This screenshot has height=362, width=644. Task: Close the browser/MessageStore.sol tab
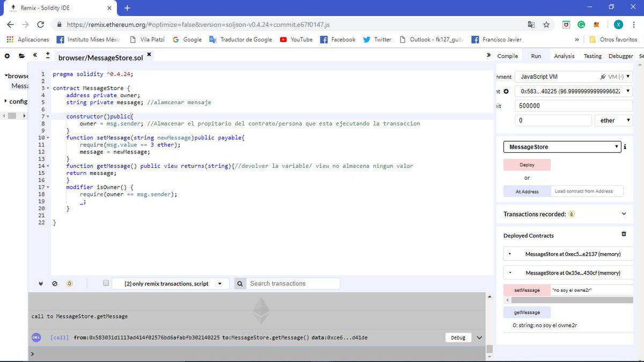point(149,54)
